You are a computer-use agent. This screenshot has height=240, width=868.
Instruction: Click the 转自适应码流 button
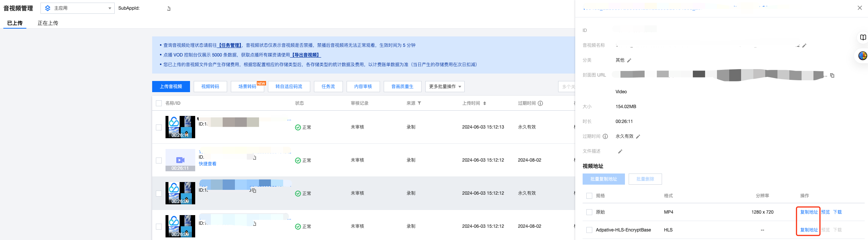point(289,87)
